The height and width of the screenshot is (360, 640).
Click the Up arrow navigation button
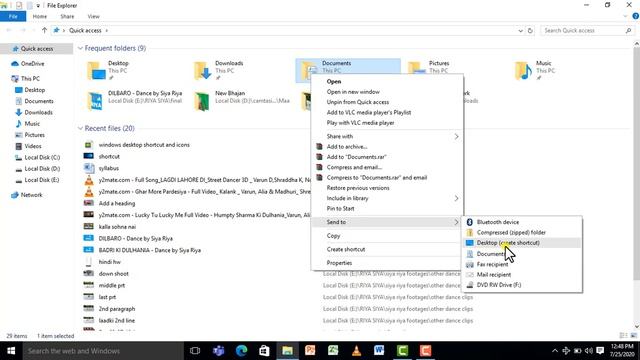[x=44, y=30]
